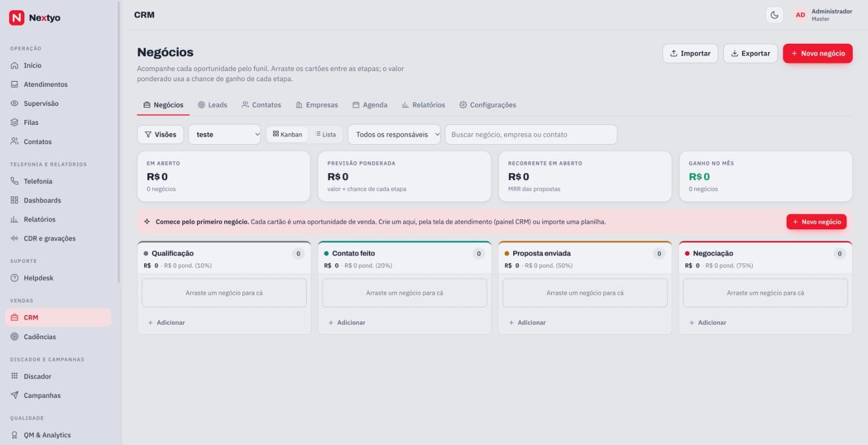Switch to the Agenda tab
Screen dimensions: 868x445
[x=370, y=105]
